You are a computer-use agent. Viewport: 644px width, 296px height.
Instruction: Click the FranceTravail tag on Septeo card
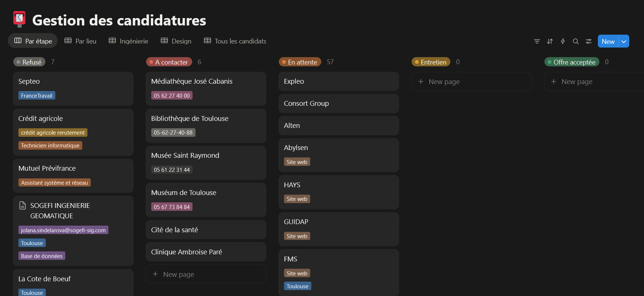click(x=37, y=95)
